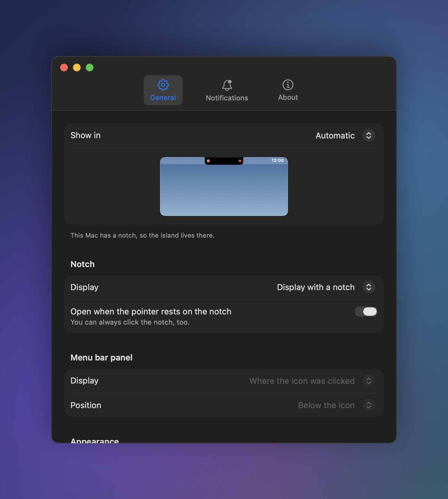Screen dimensions: 448x499
Task: Toggle open when pointer rests on notch
Action: (366, 312)
